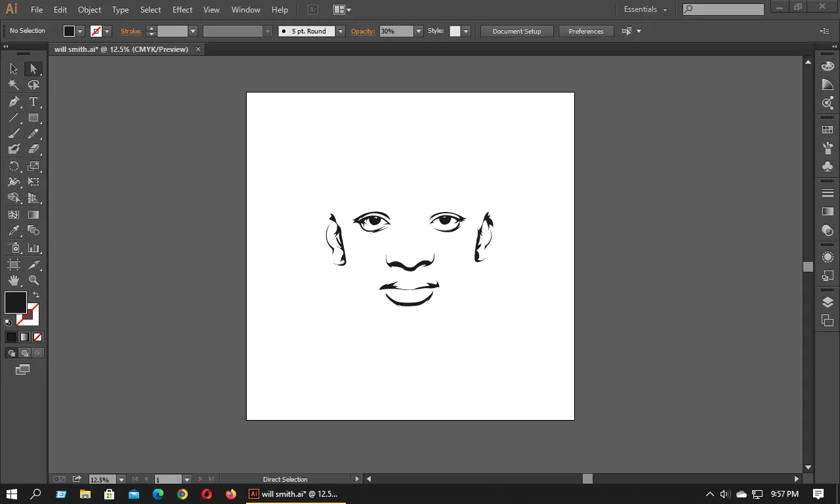
Task: Enable Draw Behind mode
Action: pos(24,353)
